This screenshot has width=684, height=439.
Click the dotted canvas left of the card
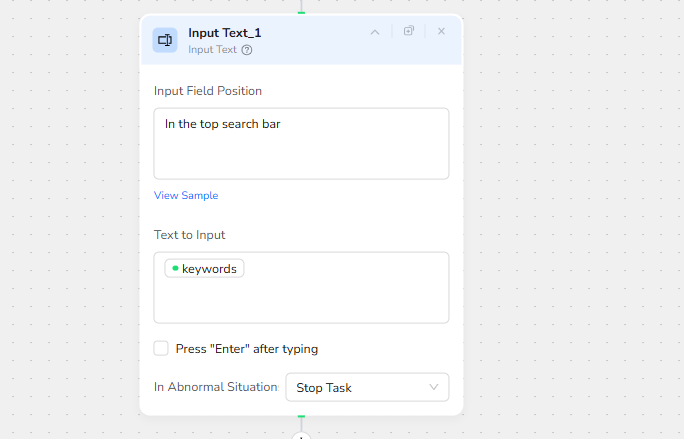(70, 220)
